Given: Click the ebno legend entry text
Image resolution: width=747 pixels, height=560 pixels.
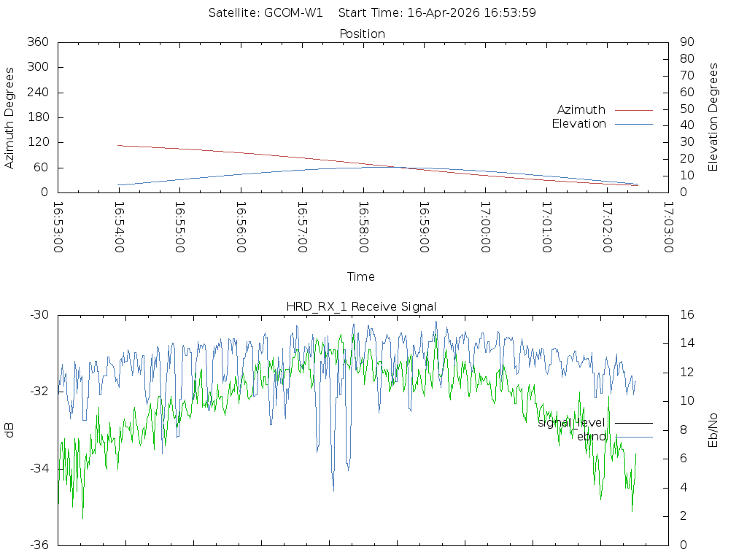Looking at the screenshot, I should (x=592, y=437).
